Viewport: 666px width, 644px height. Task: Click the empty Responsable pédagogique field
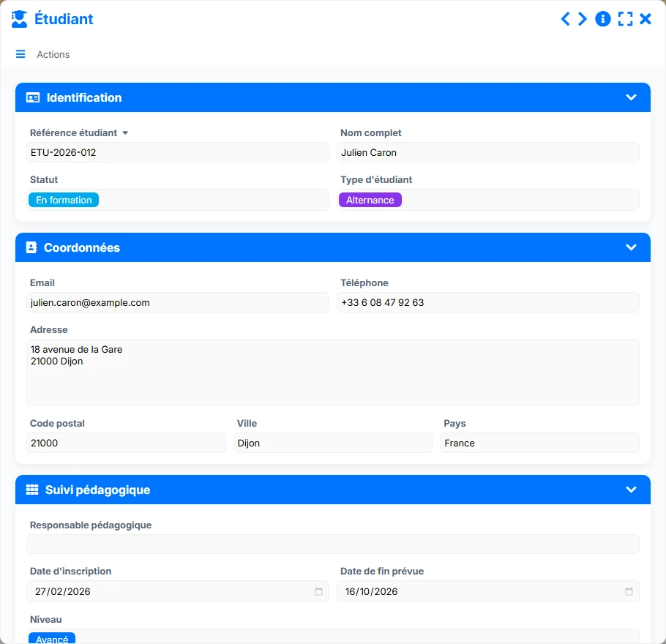pyautogui.click(x=333, y=544)
